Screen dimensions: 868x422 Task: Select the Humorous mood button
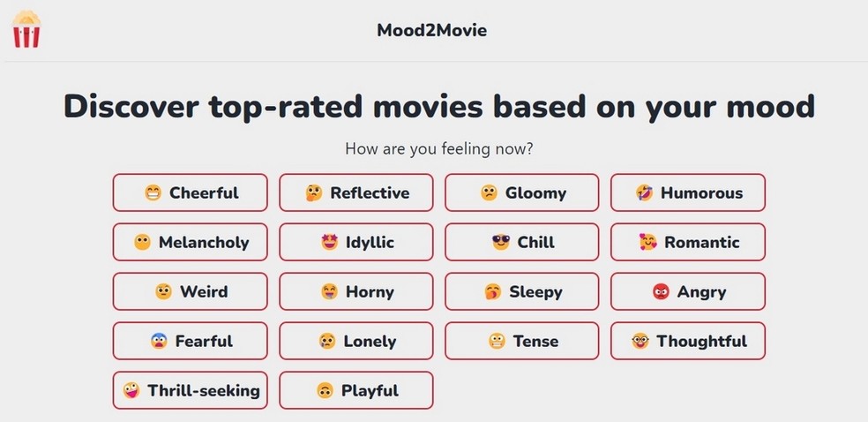click(687, 192)
